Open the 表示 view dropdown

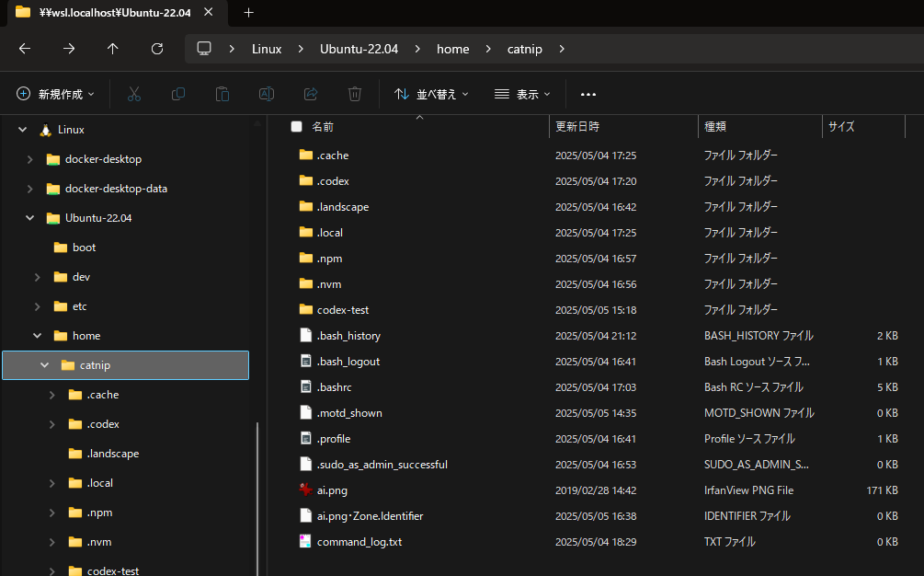point(523,95)
